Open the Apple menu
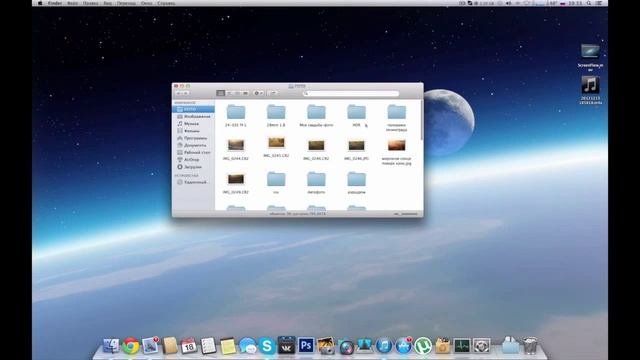640x360 pixels. [40, 3]
